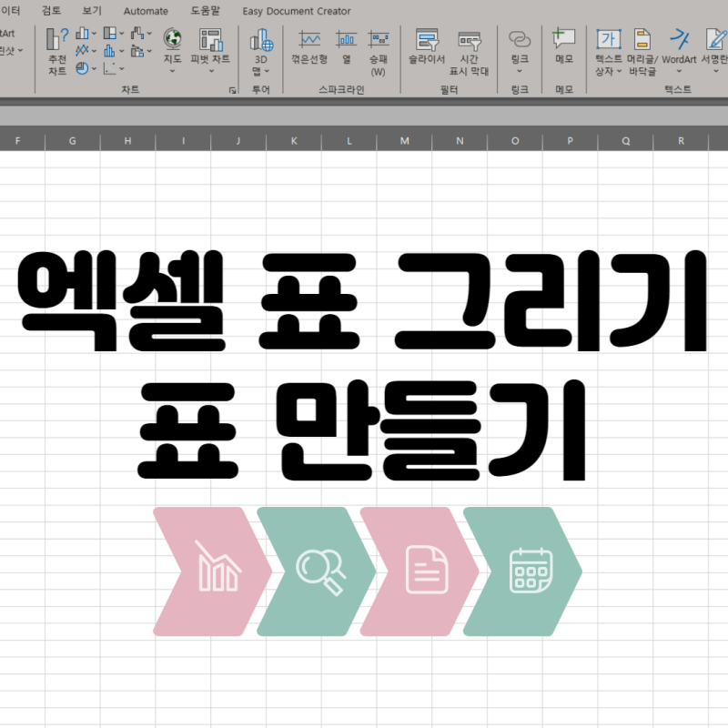Insert a line or area chart
The image size is (728, 728).
(x=82, y=50)
